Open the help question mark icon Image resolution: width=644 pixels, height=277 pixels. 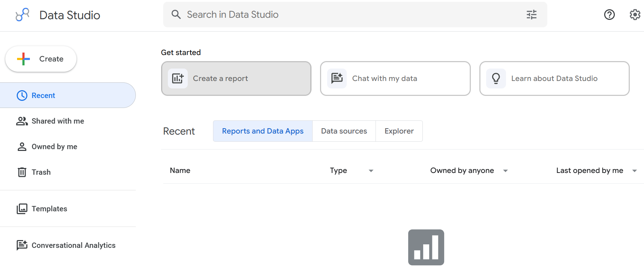[x=609, y=15]
